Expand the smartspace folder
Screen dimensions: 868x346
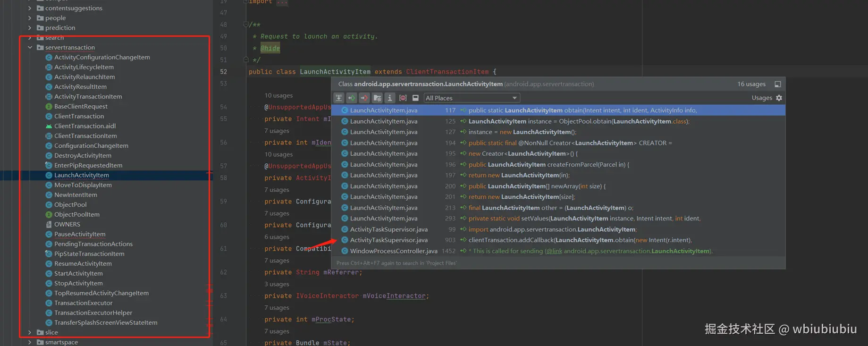30,342
